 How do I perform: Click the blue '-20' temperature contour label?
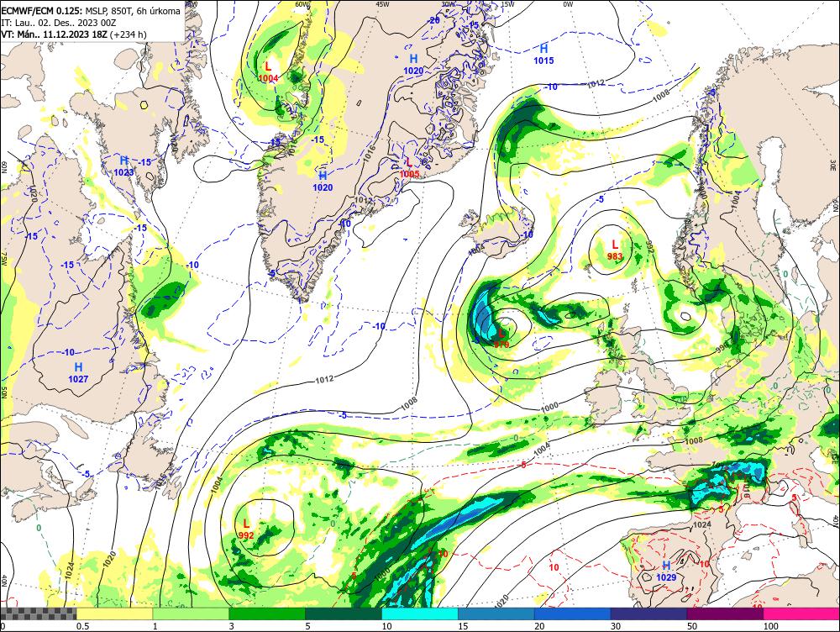point(433,20)
